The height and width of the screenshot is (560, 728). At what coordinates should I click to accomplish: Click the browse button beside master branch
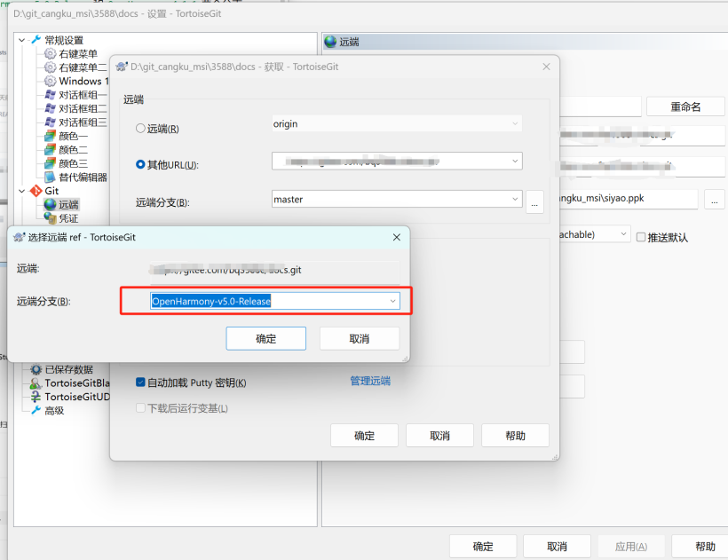534,201
